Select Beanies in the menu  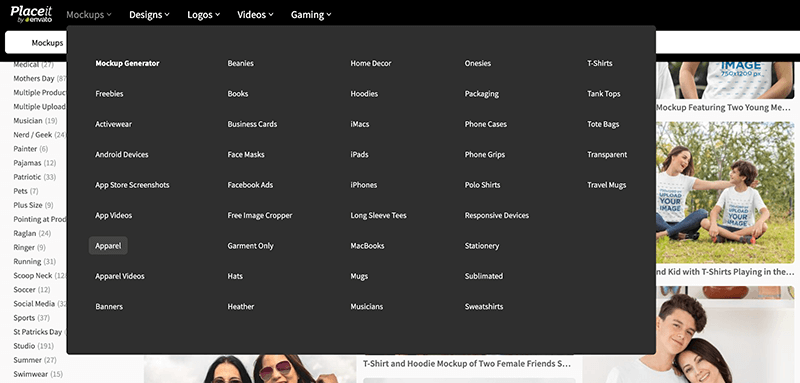(241, 63)
